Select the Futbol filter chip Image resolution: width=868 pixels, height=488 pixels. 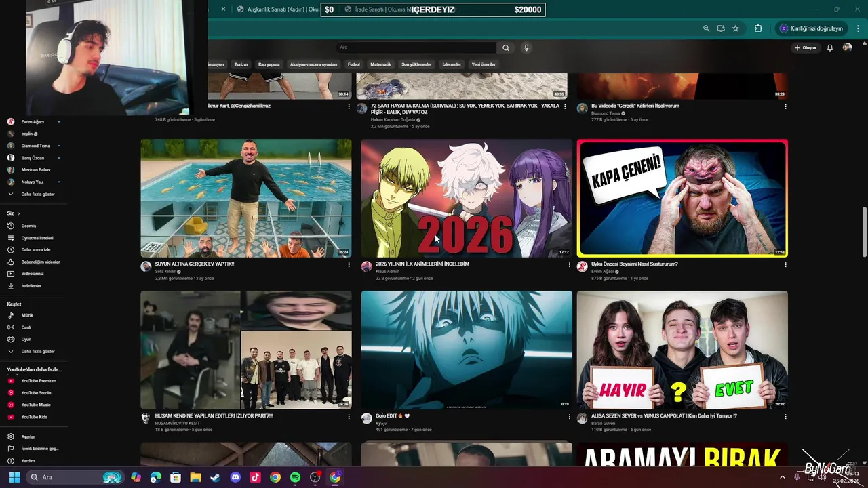tap(354, 64)
